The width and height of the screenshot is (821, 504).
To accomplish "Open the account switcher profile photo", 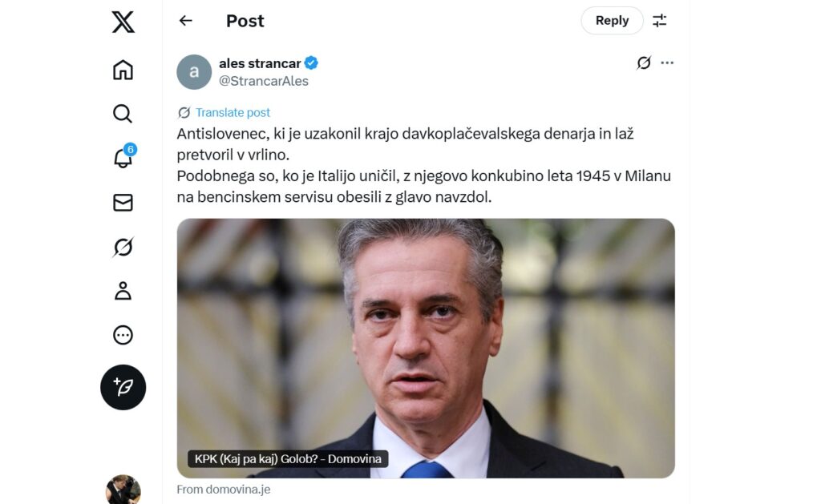I will tap(123, 490).
